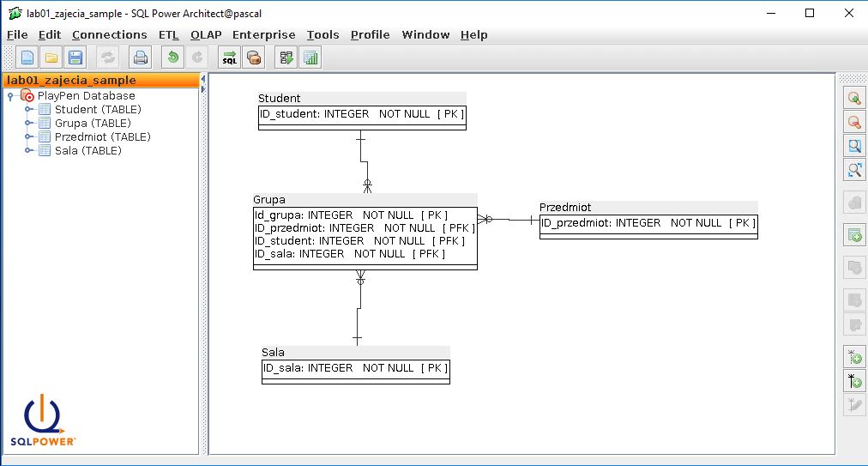Click the ID_przedmiot column in the Przedmiot table

click(x=600, y=223)
